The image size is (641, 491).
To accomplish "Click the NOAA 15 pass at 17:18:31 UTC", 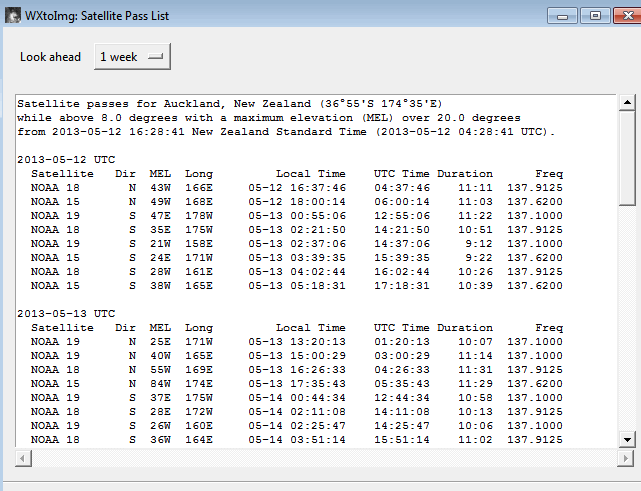I will click(297, 285).
